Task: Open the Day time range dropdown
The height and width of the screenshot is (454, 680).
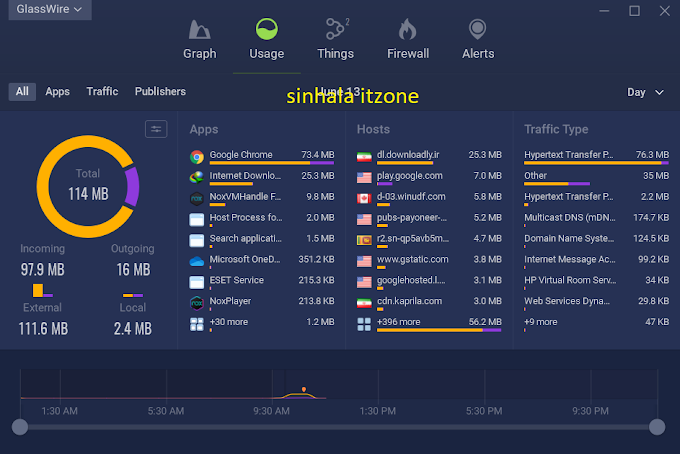Action: (x=645, y=92)
